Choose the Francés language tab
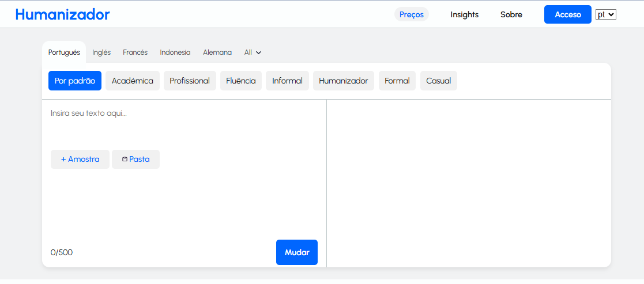The image size is (644, 284). (x=135, y=52)
